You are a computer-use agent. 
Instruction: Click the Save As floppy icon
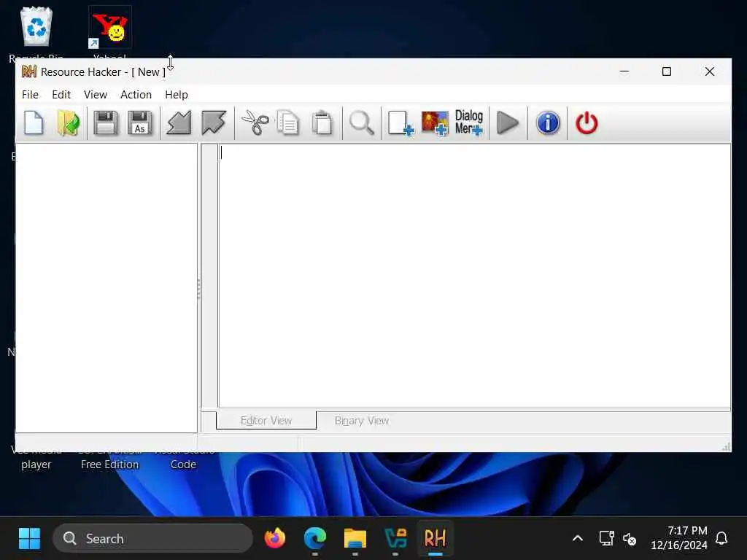pos(140,122)
